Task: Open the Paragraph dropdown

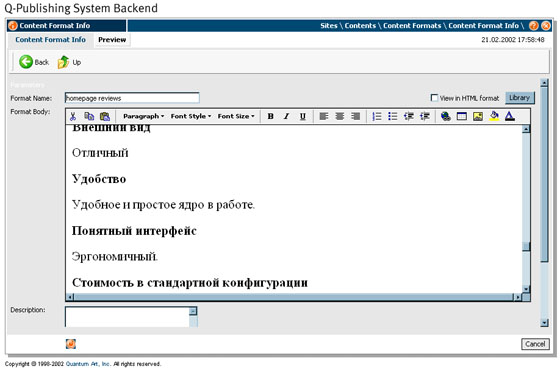Action: click(144, 116)
